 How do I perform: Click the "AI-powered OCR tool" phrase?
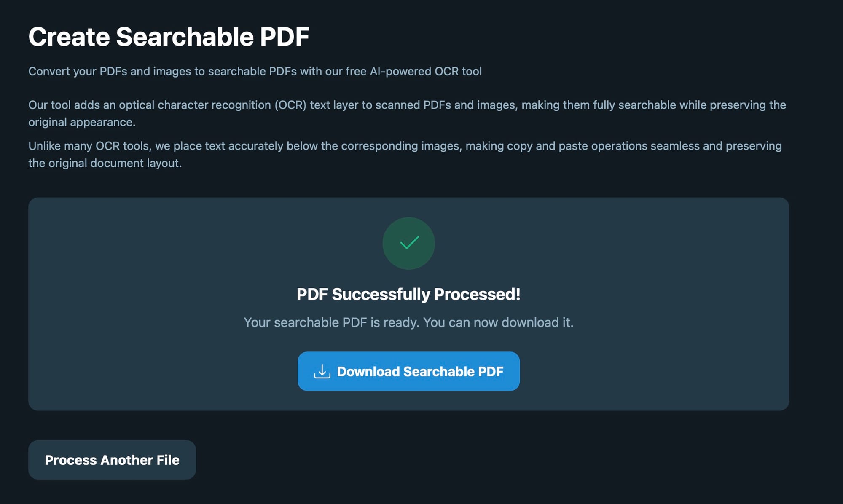[x=426, y=71]
